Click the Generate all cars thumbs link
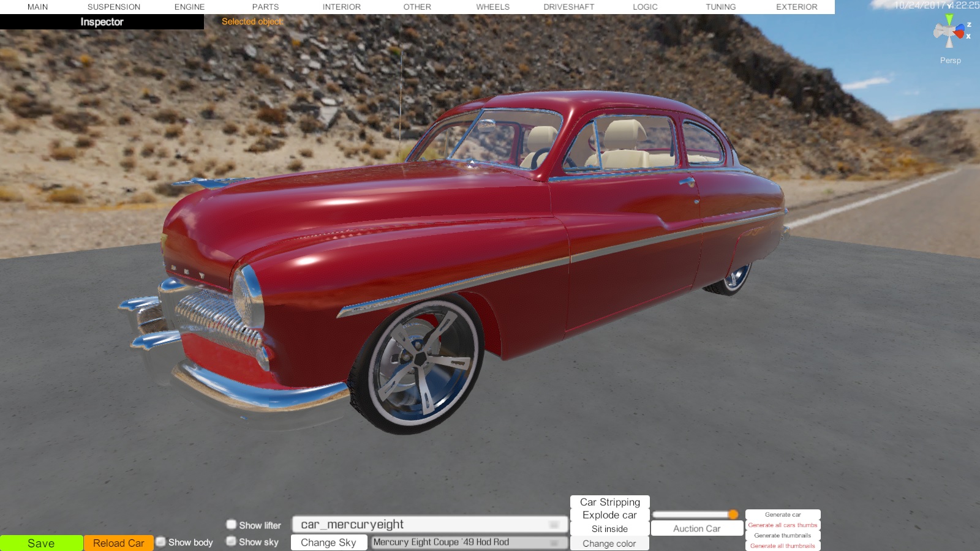Image resolution: width=980 pixels, height=551 pixels. click(782, 525)
